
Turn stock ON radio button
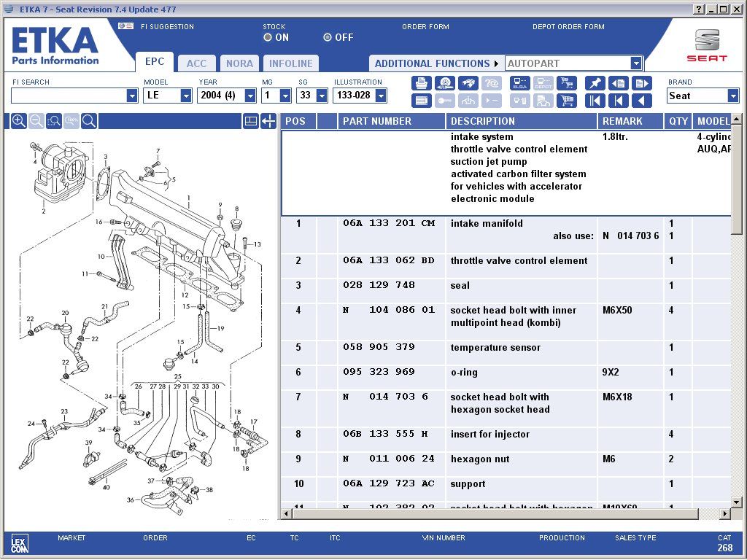[x=268, y=37]
